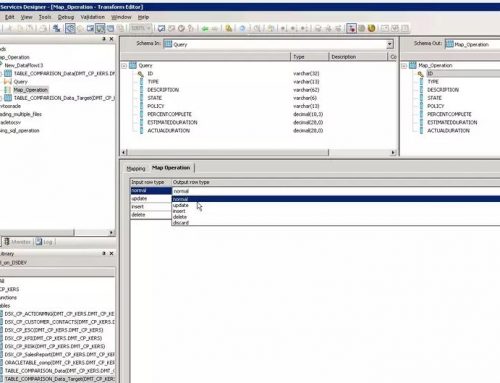Viewport: 500px width, 383px height.
Task: Open the Output row type combo showing normal
Action: (x=336, y=191)
